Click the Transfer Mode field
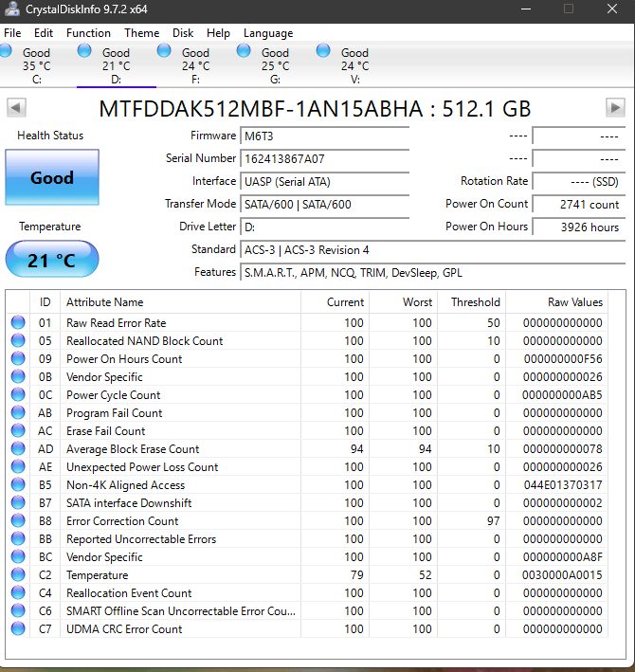This screenshot has width=635, height=672. [324, 205]
